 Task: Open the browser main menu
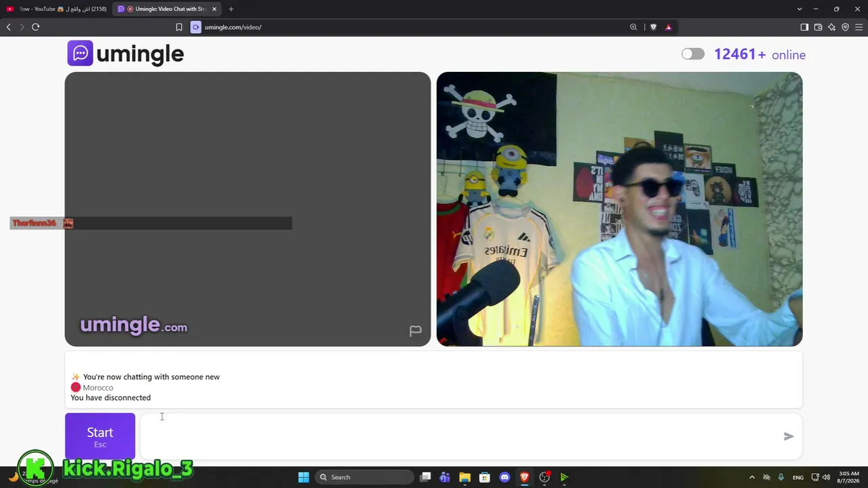click(859, 27)
